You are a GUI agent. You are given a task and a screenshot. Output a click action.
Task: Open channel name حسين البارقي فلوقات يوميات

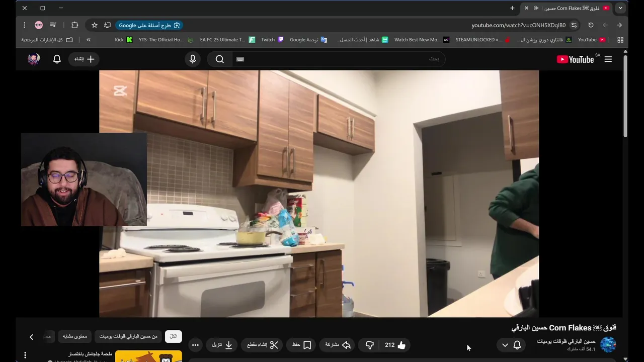(x=566, y=341)
